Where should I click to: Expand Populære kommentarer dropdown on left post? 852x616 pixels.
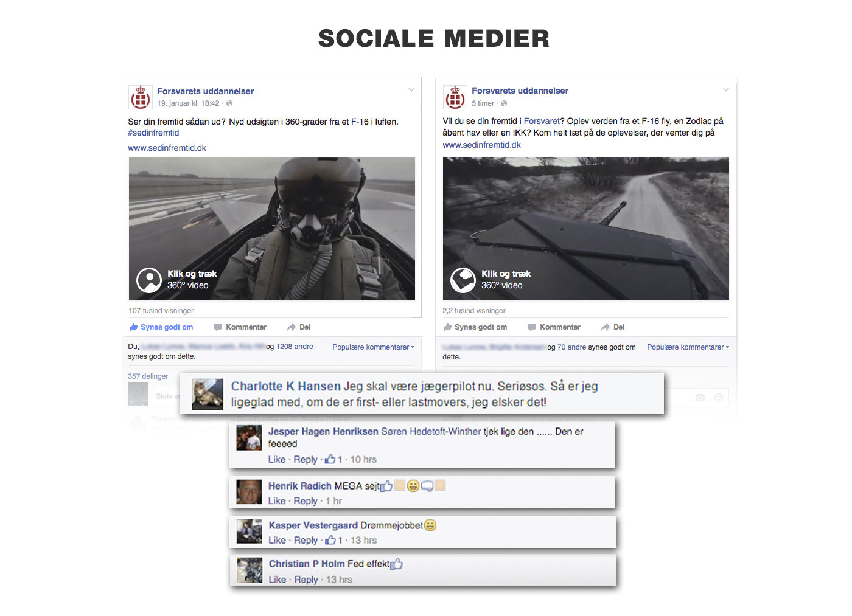[373, 347]
